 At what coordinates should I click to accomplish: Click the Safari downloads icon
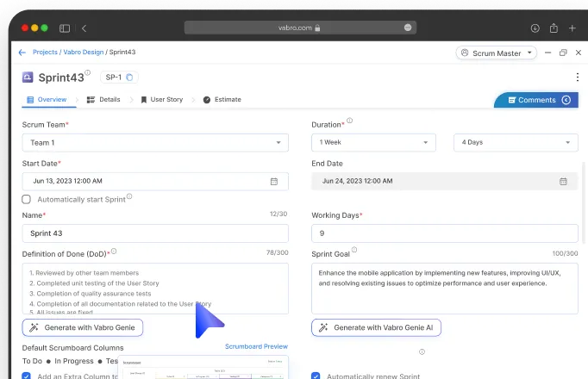click(x=535, y=28)
